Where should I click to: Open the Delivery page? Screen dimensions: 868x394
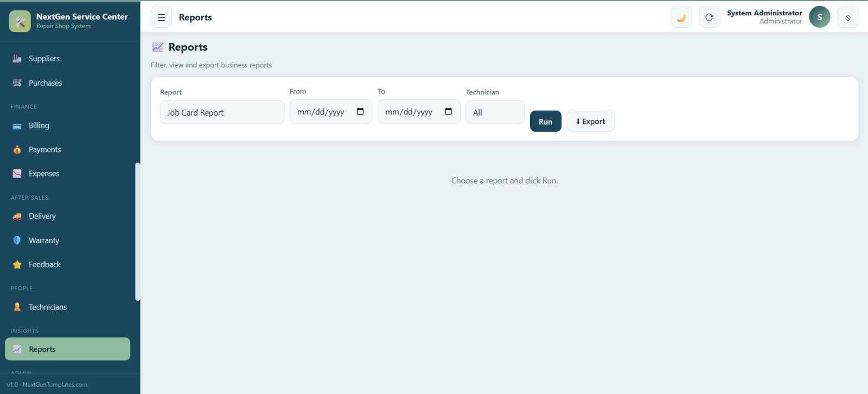click(68, 217)
